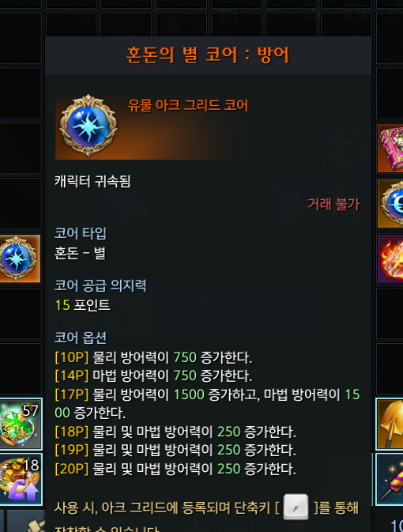Select the golden shovel item

click(x=390, y=424)
